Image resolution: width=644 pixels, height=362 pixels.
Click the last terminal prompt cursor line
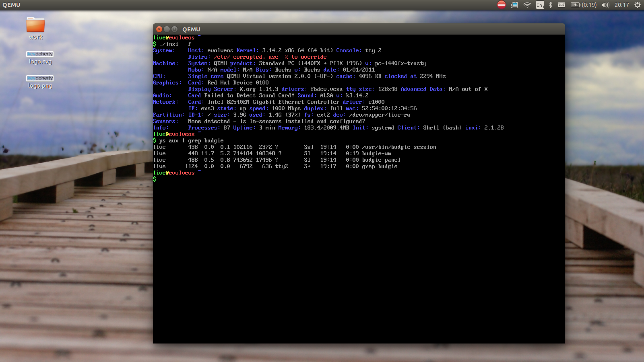(155, 179)
